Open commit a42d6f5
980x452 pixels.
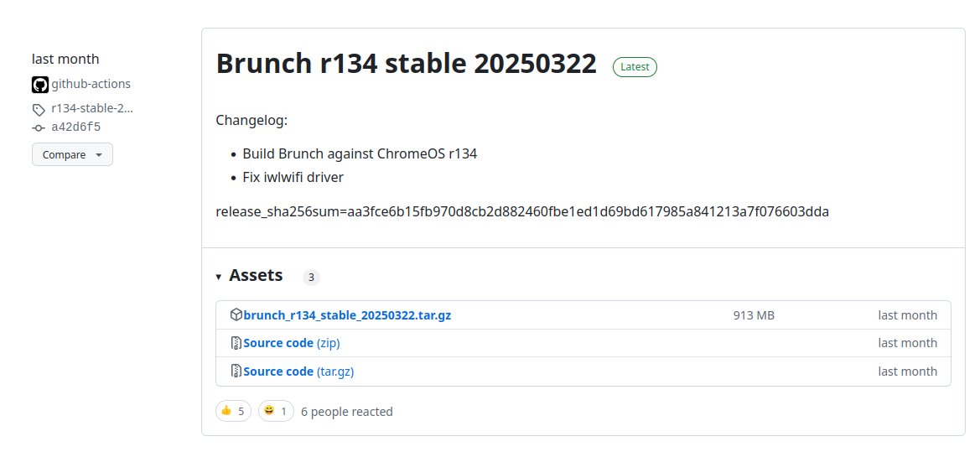pos(76,127)
